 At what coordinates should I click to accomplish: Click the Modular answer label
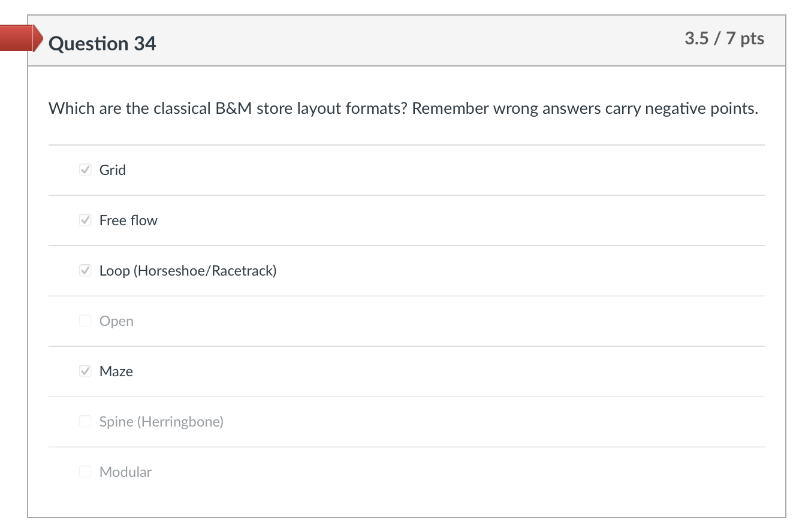126,471
